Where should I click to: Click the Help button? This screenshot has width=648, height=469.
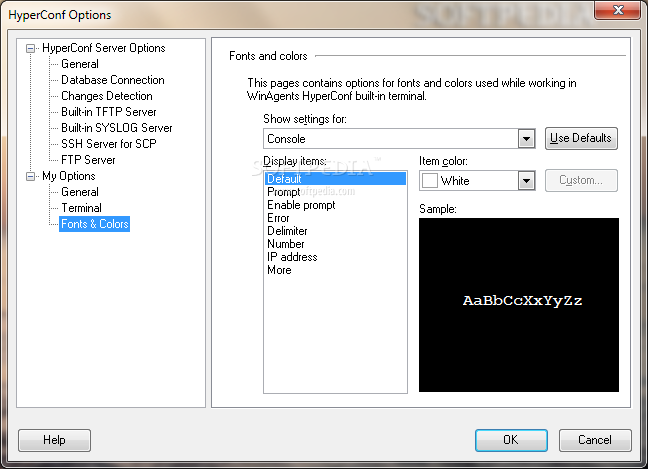tap(54, 440)
